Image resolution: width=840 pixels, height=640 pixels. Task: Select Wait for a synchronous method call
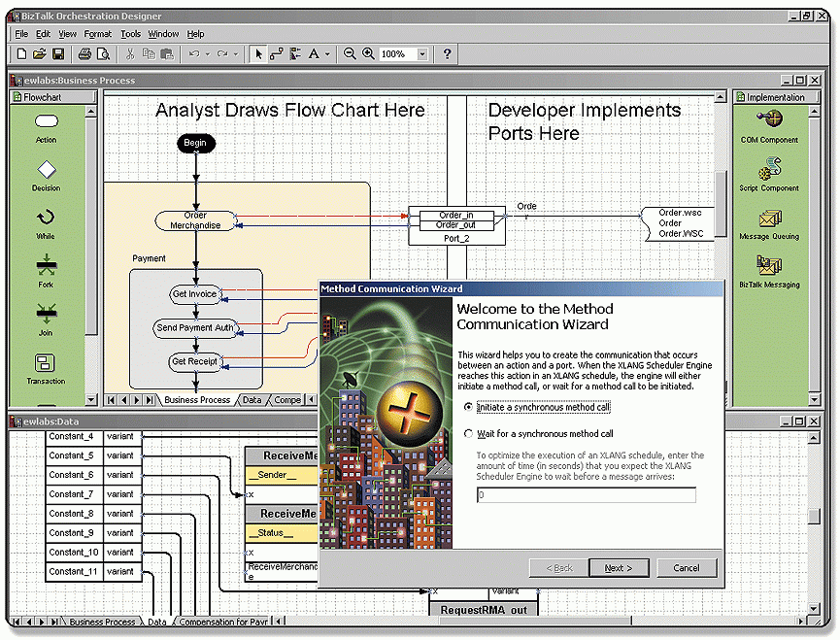click(x=470, y=434)
